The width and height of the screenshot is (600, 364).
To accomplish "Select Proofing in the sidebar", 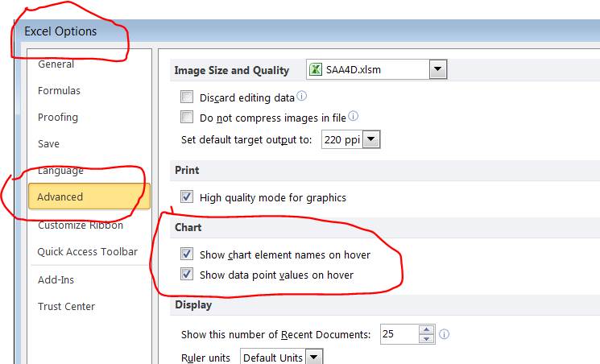I will [x=58, y=118].
